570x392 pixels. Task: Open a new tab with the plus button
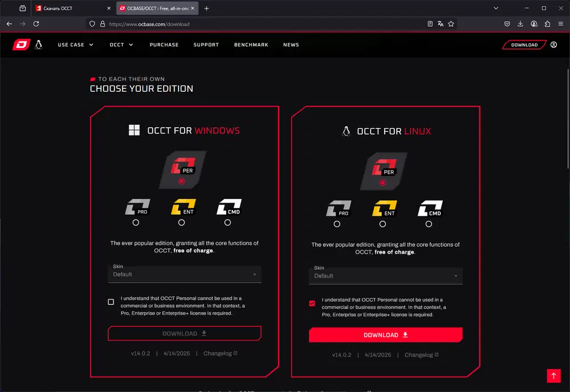206,9
